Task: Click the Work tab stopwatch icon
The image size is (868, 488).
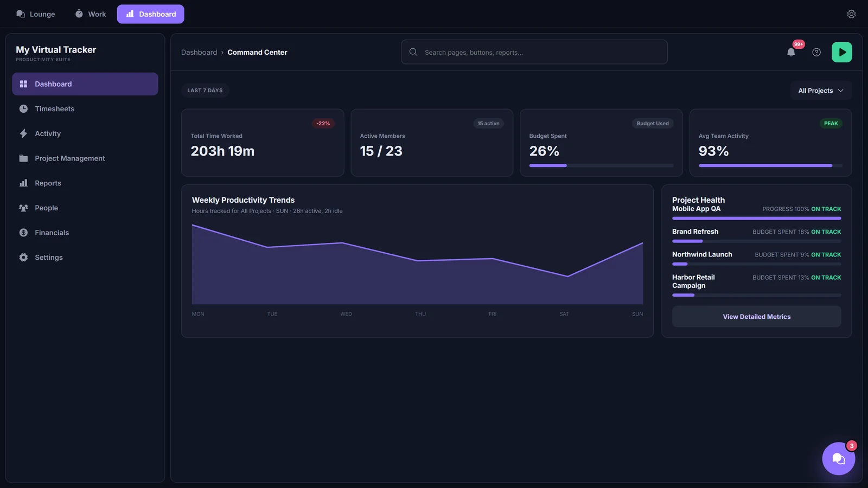Action: click(79, 14)
